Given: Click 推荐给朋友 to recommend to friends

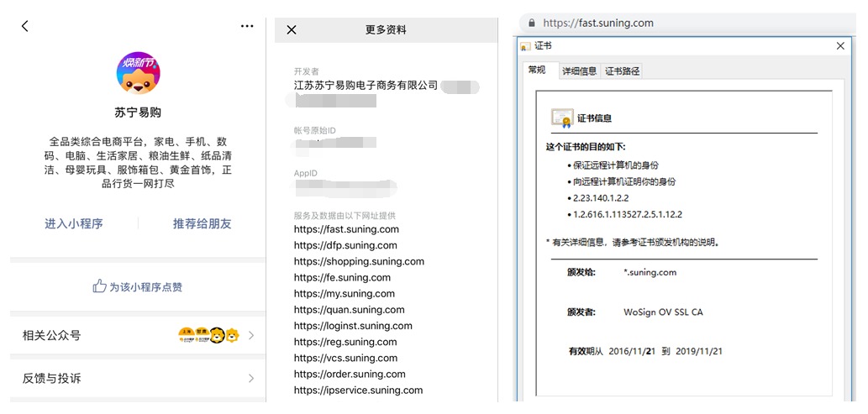Looking at the screenshot, I should 202,223.
